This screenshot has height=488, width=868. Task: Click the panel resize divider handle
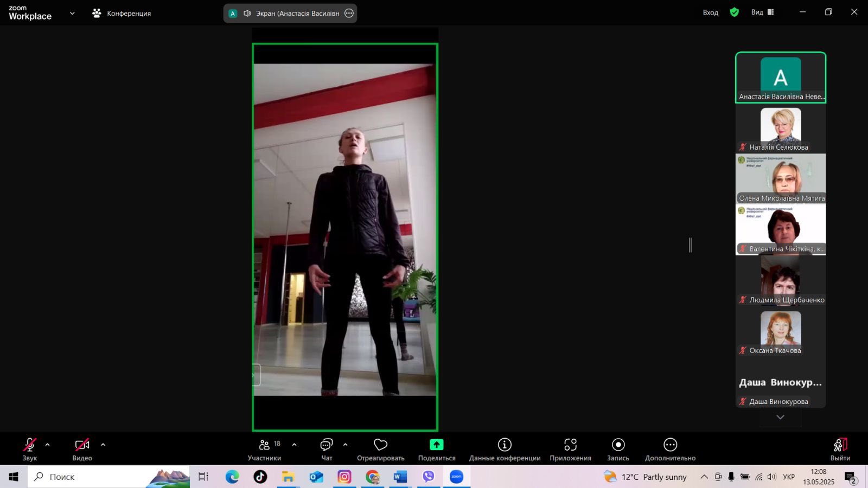tap(690, 245)
